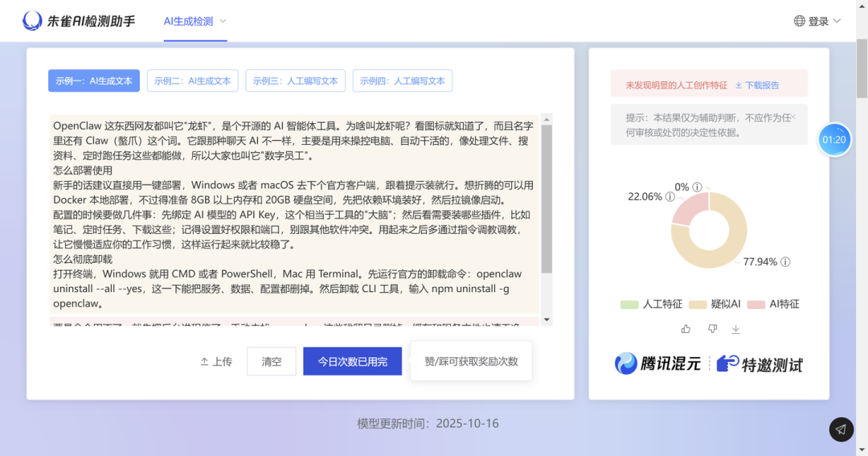
Task: Close the 提示 notice with X
Action: click(793, 117)
